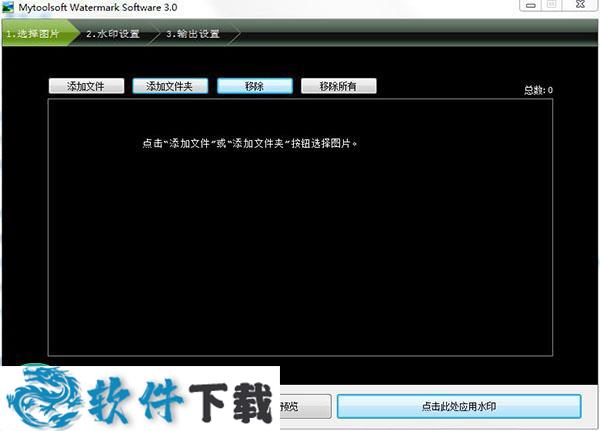This screenshot has height=431, width=600.
Task: Click the Mytoolsoft app icon in the title bar
Action: (8, 7)
